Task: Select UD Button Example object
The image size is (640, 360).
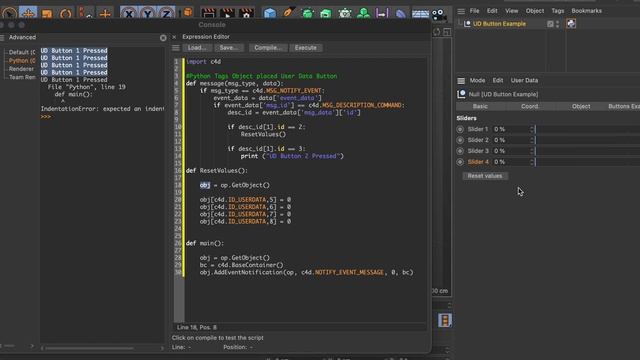Action: [x=499, y=24]
